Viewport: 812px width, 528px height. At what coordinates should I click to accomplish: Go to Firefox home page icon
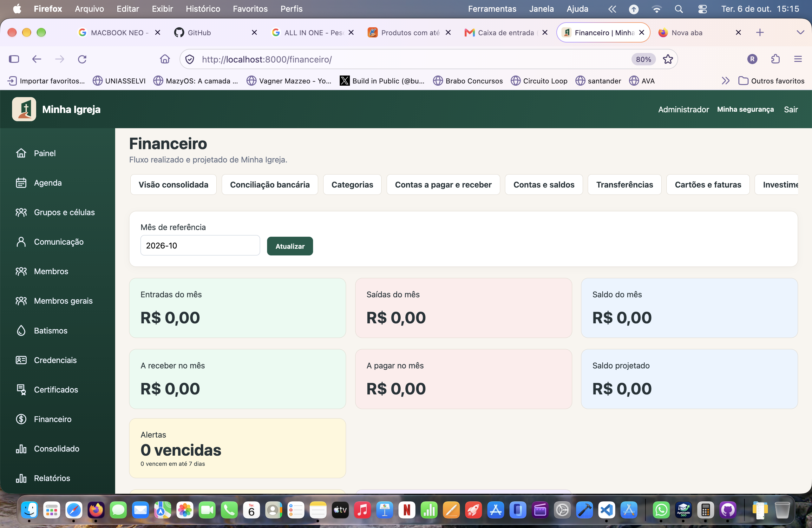tap(165, 59)
